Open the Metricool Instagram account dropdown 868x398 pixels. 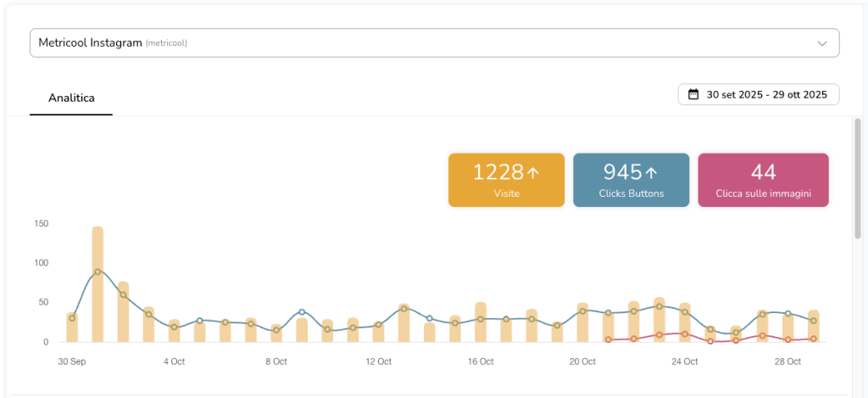424,42
